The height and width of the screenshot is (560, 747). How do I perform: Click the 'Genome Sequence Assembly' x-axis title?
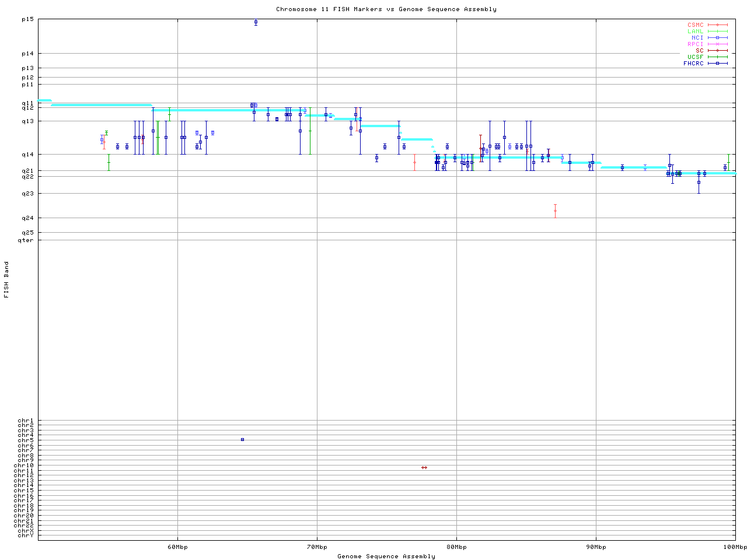pos(386,556)
